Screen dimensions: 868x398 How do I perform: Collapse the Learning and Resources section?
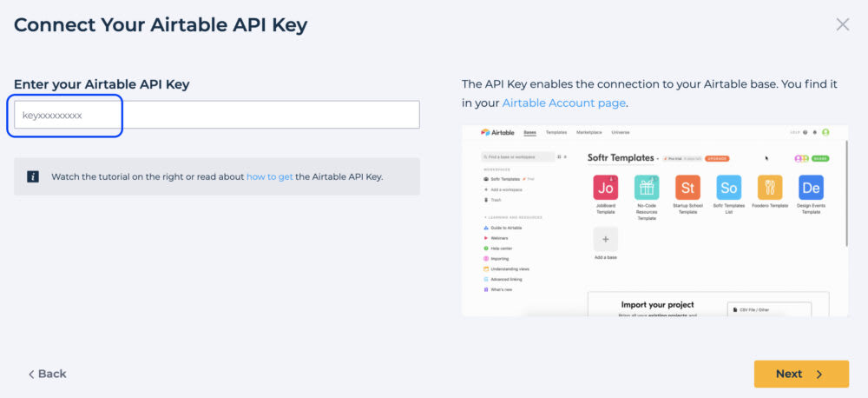click(x=513, y=217)
